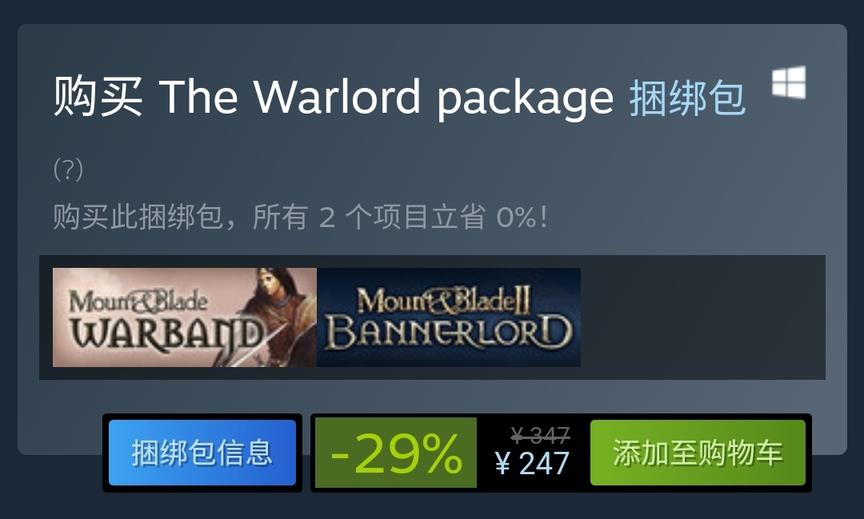Click the WARBAND wordmark logo

167,335
